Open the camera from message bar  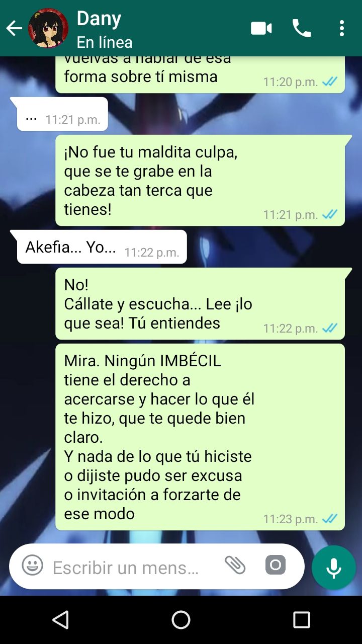(x=276, y=565)
